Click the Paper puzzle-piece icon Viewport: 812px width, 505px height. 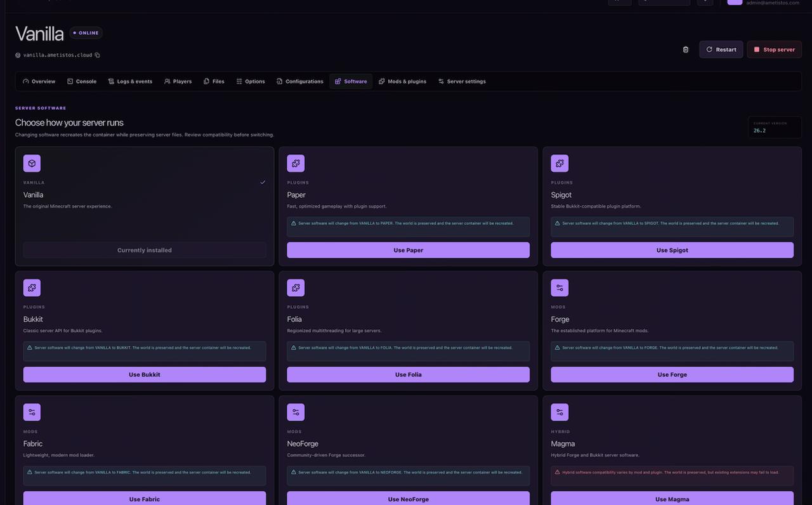pyautogui.click(x=296, y=164)
